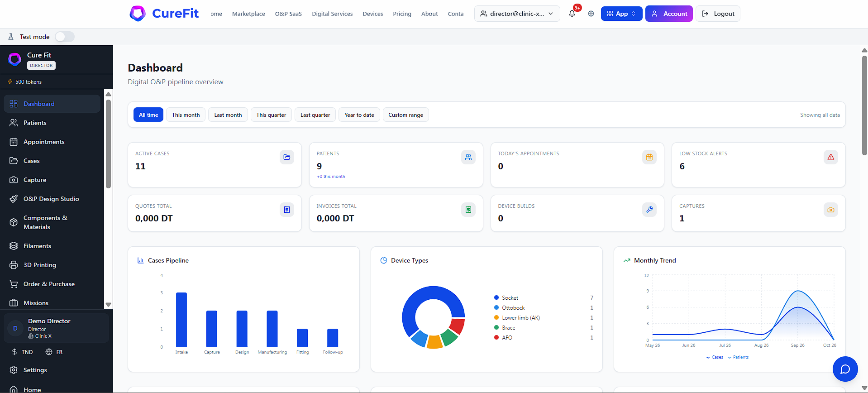Click the Device Builds wrench icon
The width and height of the screenshot is (868, 393).
pyautogui.click(x=649, y=210)
